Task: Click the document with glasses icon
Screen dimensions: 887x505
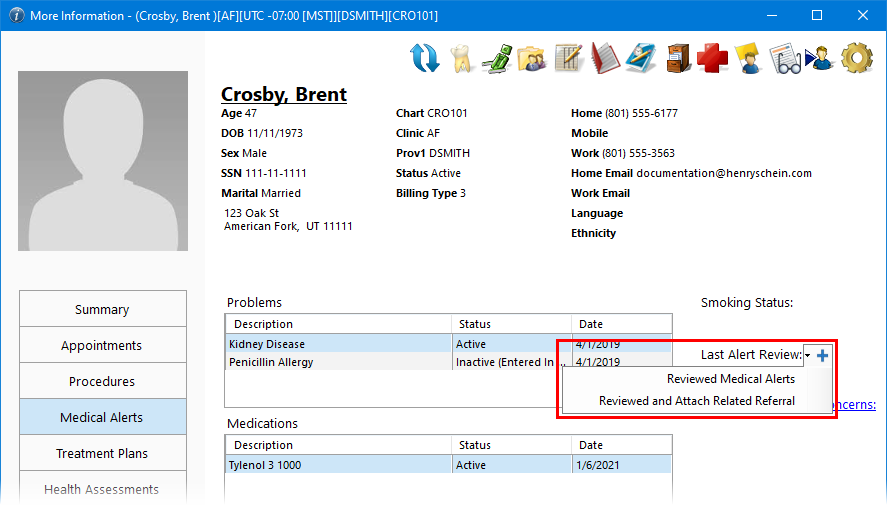Action: tap(784, 58)
